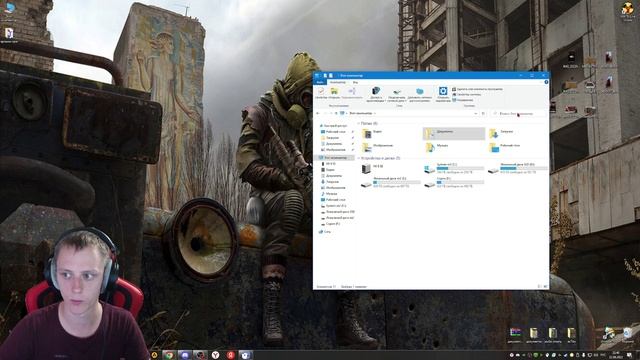Viewport: 640px width, 360px height.
Task: Select the Документы folder in main pane
Action: tap(454, 133)
